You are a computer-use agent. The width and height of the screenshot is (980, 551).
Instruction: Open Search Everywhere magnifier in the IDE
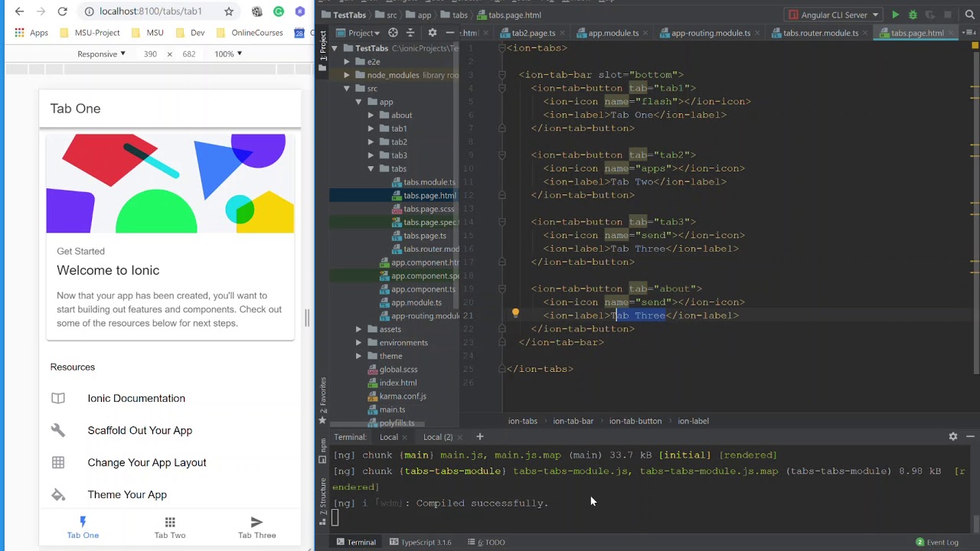click(x=969, y=15)
